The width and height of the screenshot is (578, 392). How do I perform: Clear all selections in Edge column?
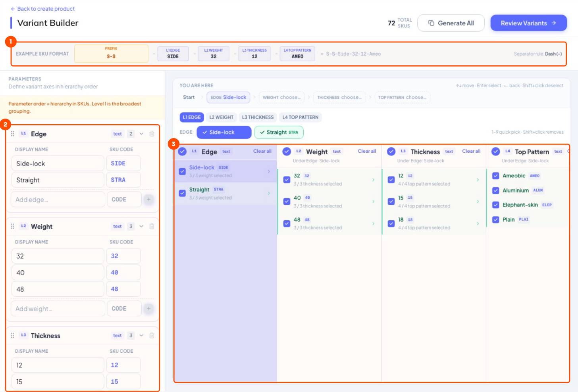point(262,151)
